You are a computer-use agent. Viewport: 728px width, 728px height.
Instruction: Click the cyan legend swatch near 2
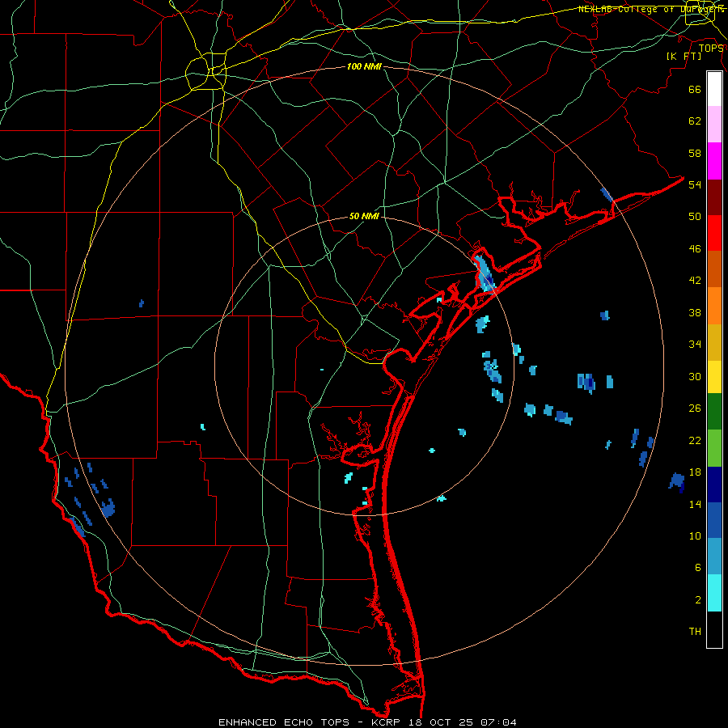[x=714, y=593]
